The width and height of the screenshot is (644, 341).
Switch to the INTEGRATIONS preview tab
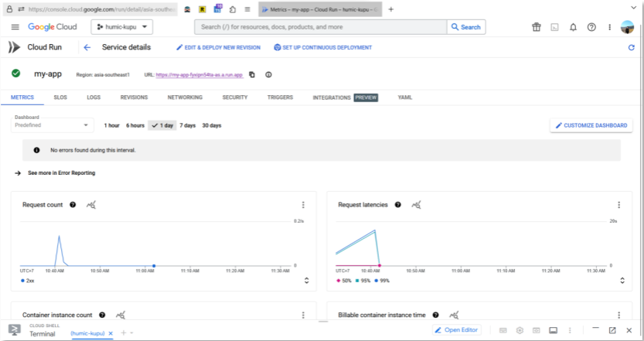pyautogui.click(x=345, y=97)
